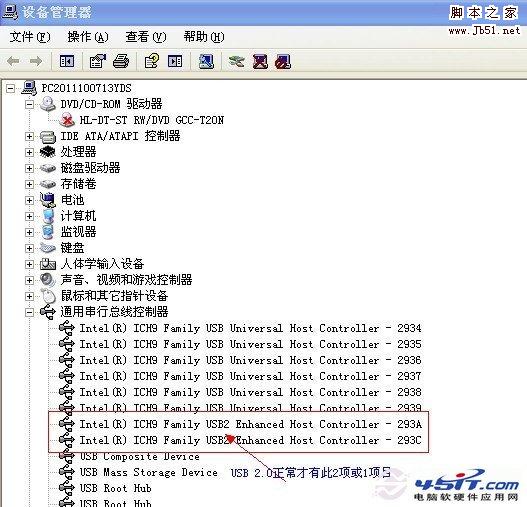The width and height of the screenshot is (527, 507).
Task: Select USB Universal Host Controller - 2936
Action: pos(250,360)
